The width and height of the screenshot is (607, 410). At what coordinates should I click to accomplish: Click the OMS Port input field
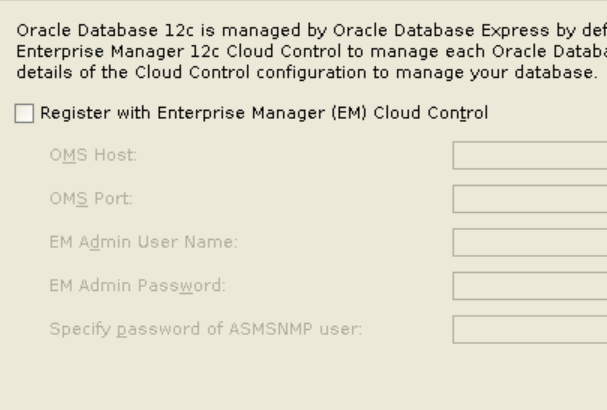[530, 199]
